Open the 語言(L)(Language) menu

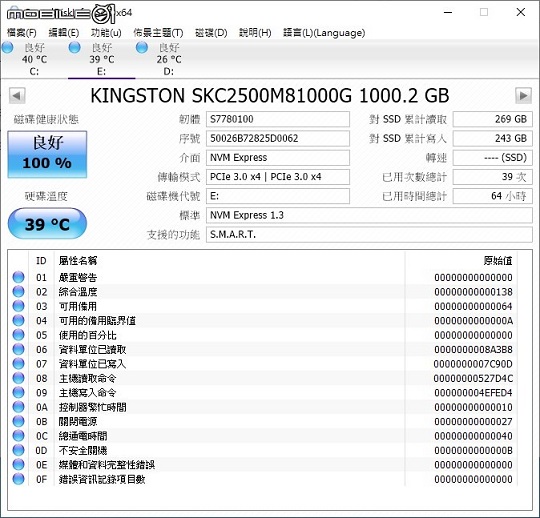tap(324, 33)
